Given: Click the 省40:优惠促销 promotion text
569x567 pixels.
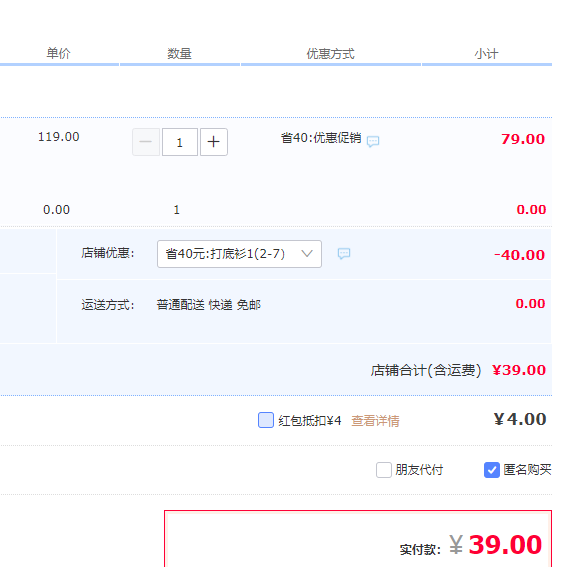Looking at the screenshot, I should tap(321, 138).
